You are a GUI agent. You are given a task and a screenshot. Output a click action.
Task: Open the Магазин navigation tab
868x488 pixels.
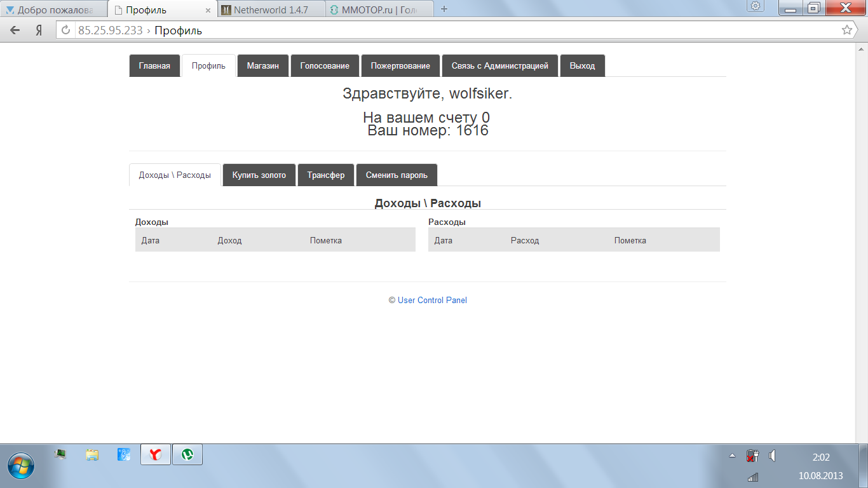tap(263, 65)
